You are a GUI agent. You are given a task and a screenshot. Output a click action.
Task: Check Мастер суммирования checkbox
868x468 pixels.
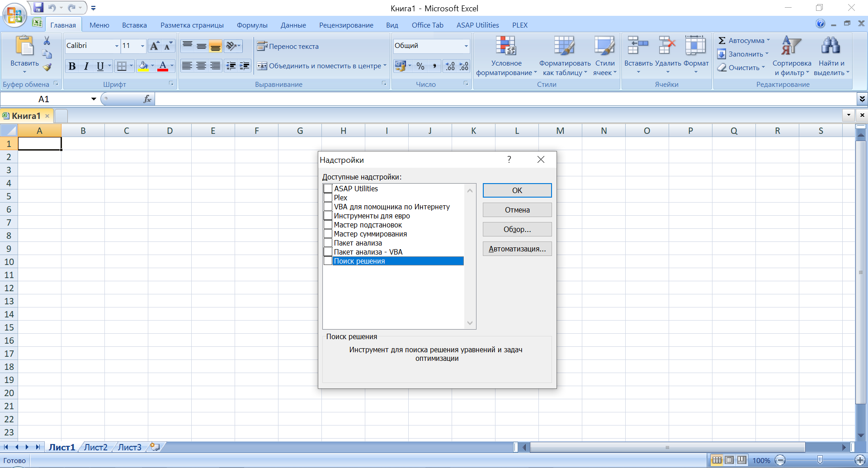[x=328, y=234]
